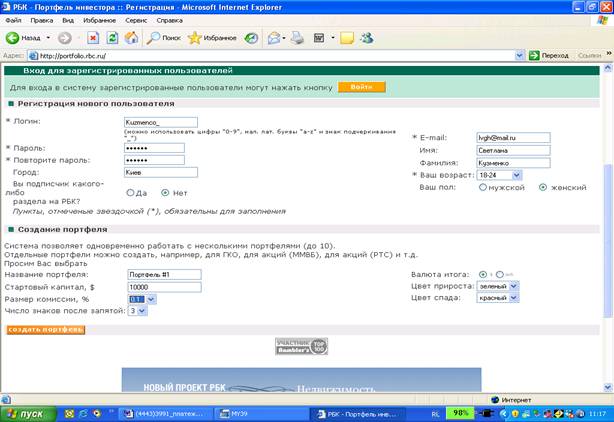The image size is (614, 422).
Task: Click the Логин input field
Action: (x=161, y=123)
